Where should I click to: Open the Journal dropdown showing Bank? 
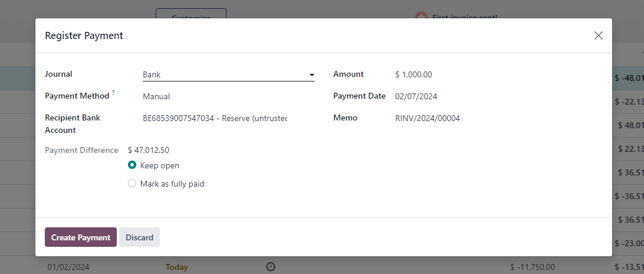tap(228, 75)
